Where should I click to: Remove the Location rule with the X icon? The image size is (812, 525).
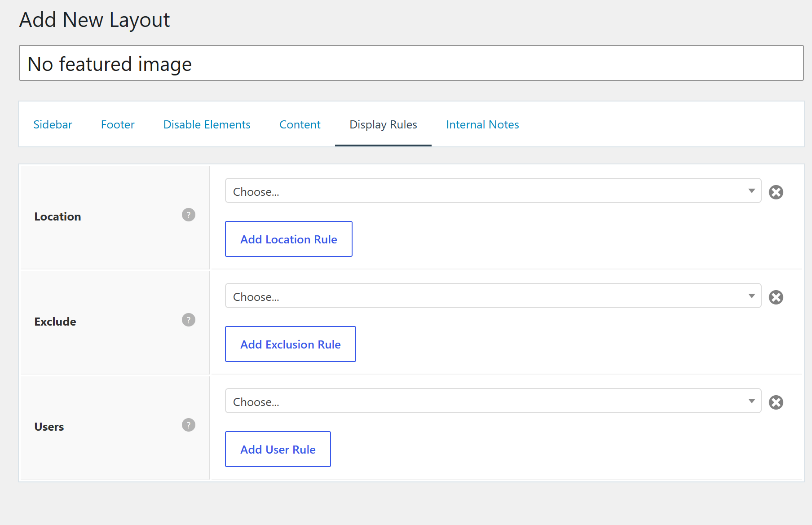[776, 192]
